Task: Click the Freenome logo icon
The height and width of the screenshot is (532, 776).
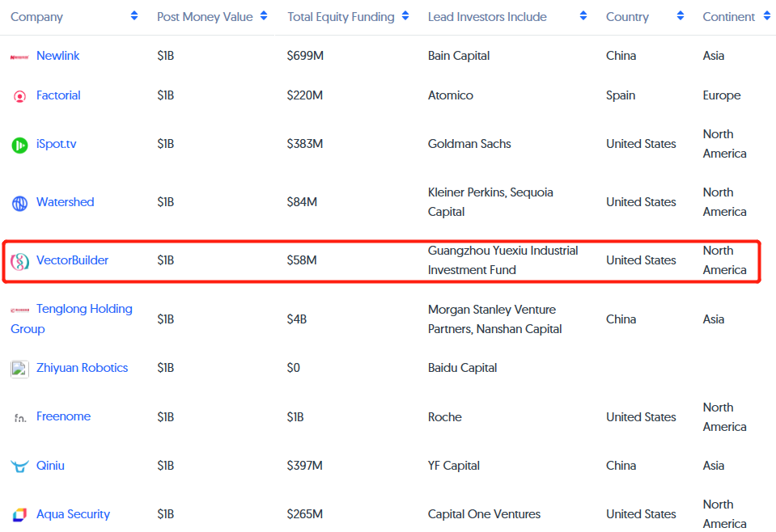Action: [x=19, y=418]
